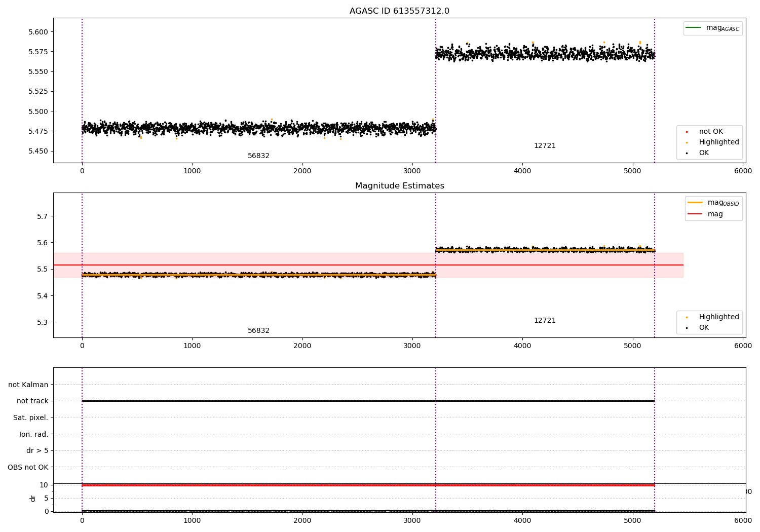Screen dimensions: 760x532
Task: Click the '5.450' y-tick in top plot
Action: click(38, 151)
